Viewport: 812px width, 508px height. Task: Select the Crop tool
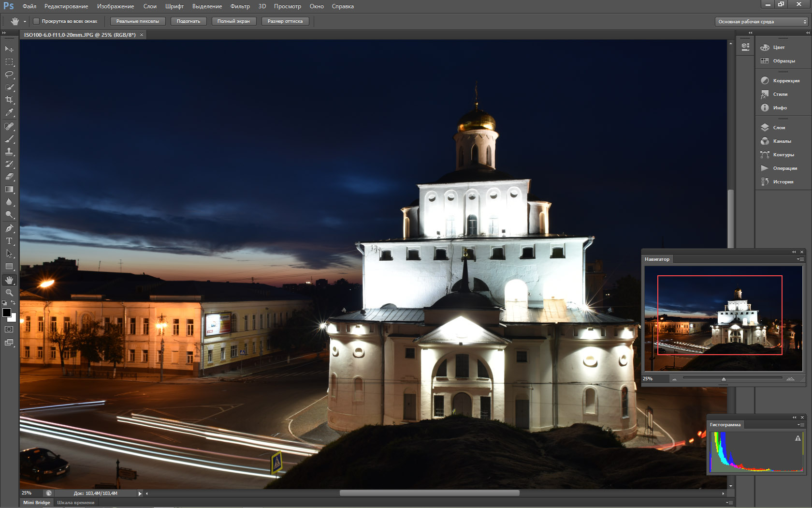point(9,100)
